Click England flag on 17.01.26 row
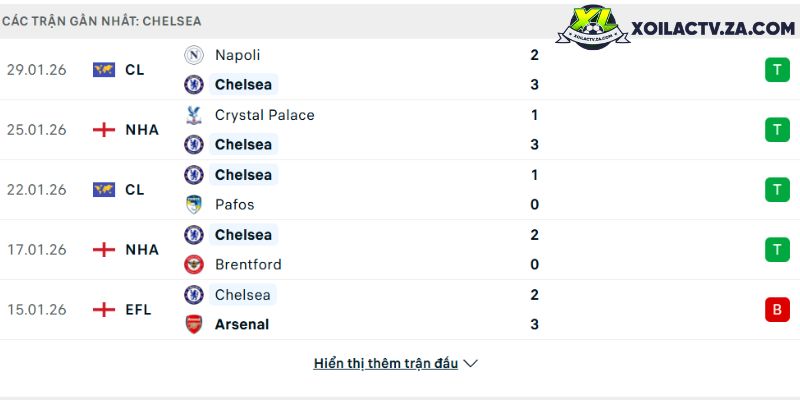Viewport: 800px width, 400px height. click(104, 250)
